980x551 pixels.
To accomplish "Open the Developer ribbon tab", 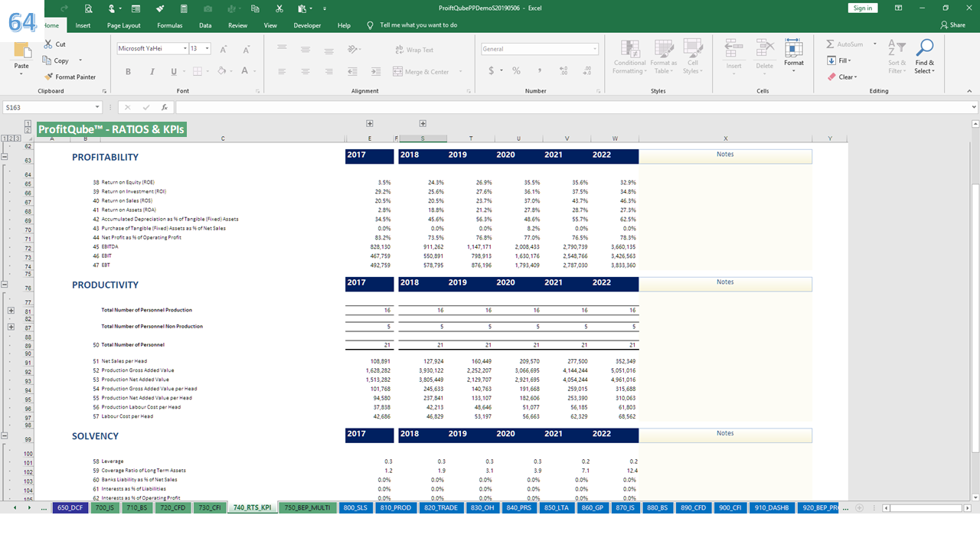I will coord(307,25).
